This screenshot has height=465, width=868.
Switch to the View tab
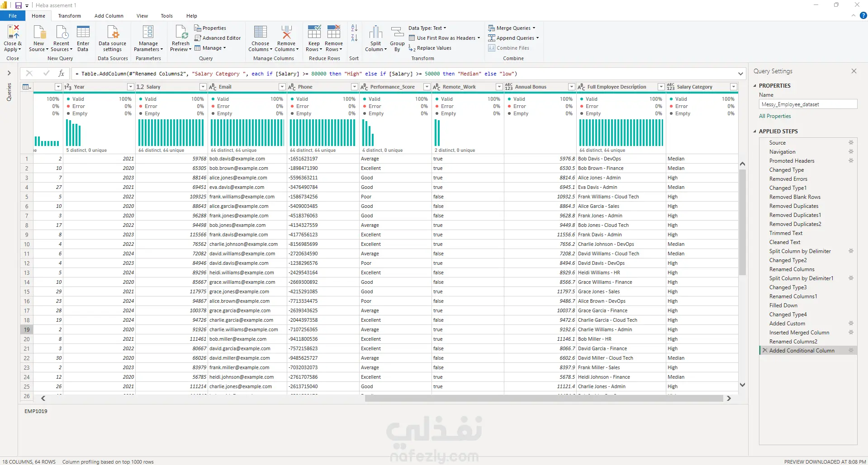click(142, 16)
